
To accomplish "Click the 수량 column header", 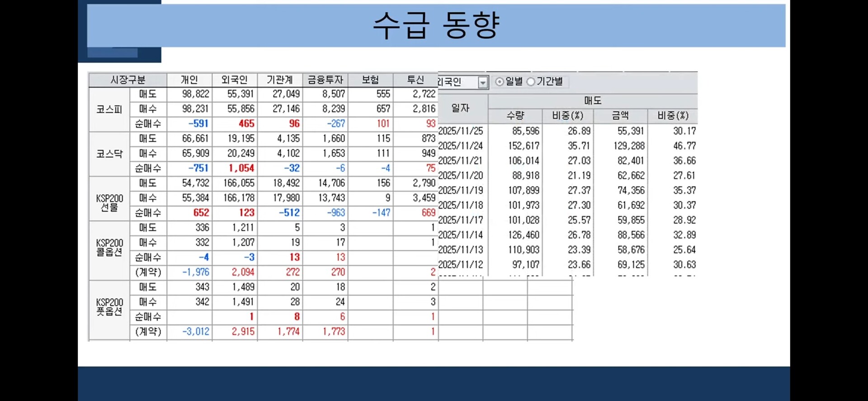I will click(x=515, y=116).
